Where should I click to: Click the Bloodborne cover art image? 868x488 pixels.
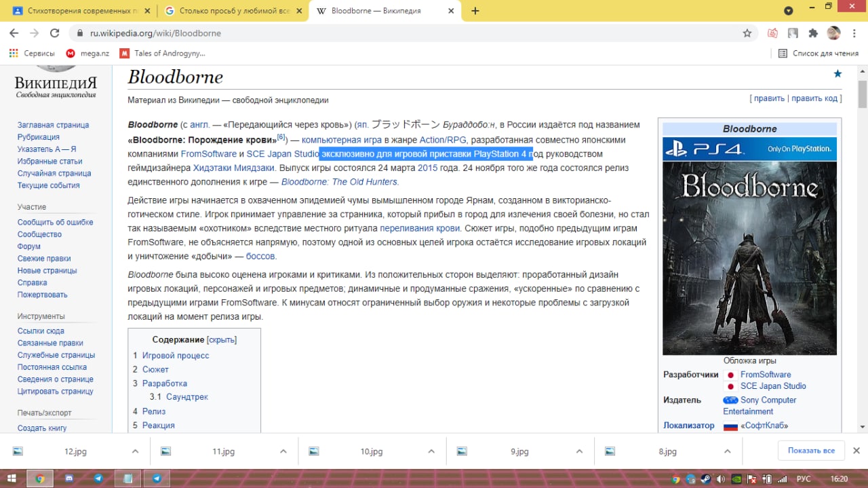click(x=749, y=258)
